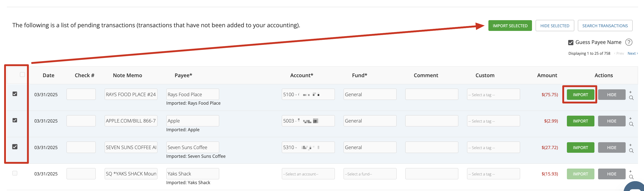Click the $(75.75) amount
The height and width of the screenshot is (191, 644).
point(549,95)
